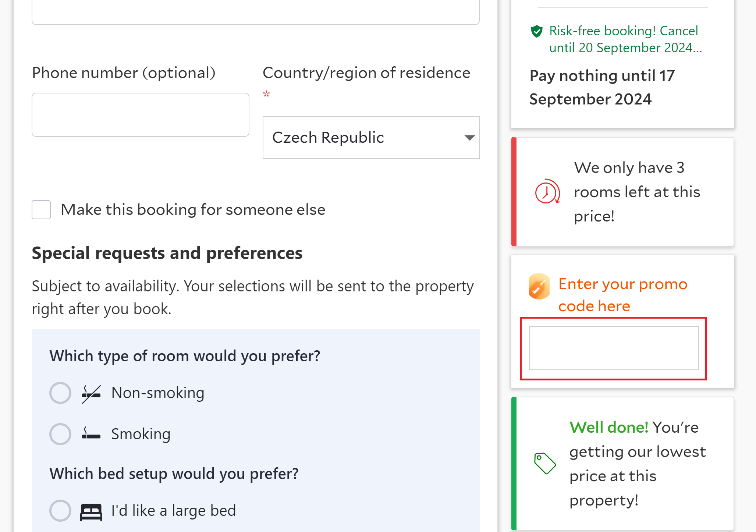Choose the 'I'd like a large bed' option
Viewport: 756px width, 532px height.
[x=60, y=511]
